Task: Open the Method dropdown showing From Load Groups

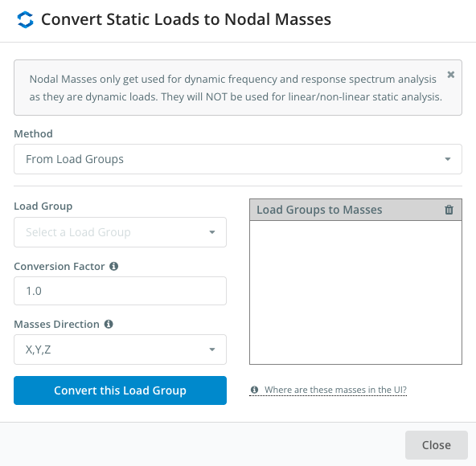Action: click(238, 159)
